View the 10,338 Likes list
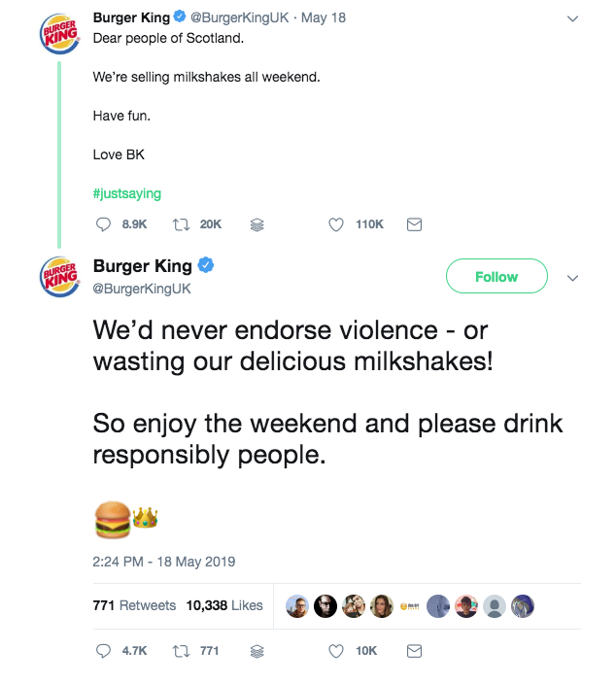 pos(224,605)
